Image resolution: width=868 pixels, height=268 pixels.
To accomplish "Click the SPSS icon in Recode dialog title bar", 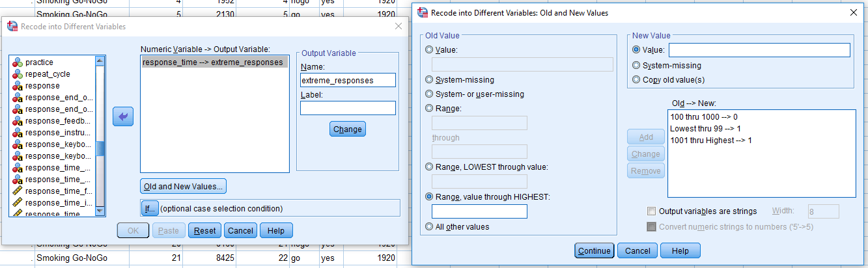I will [x=12, y=27].
